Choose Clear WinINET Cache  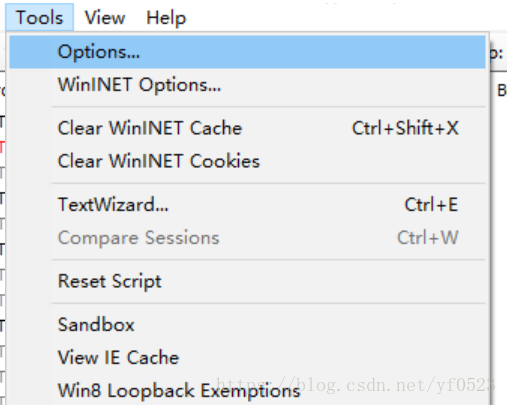[247, 128]
